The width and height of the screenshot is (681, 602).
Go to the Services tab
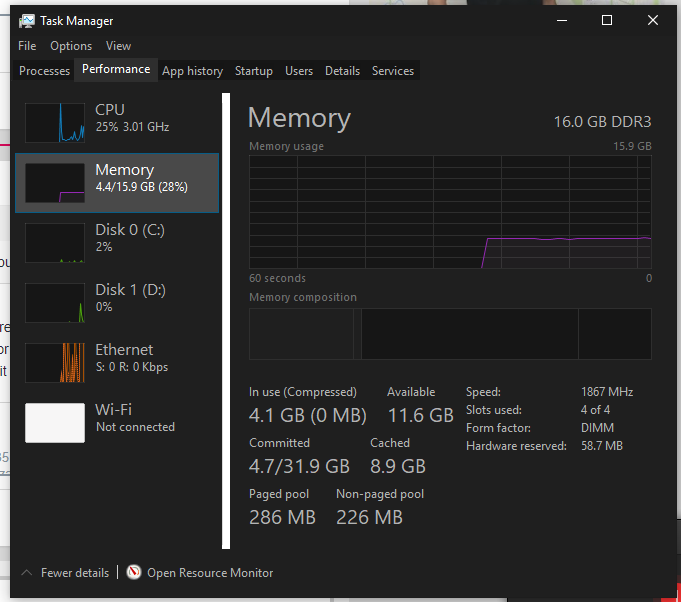(x=393, y=71)
